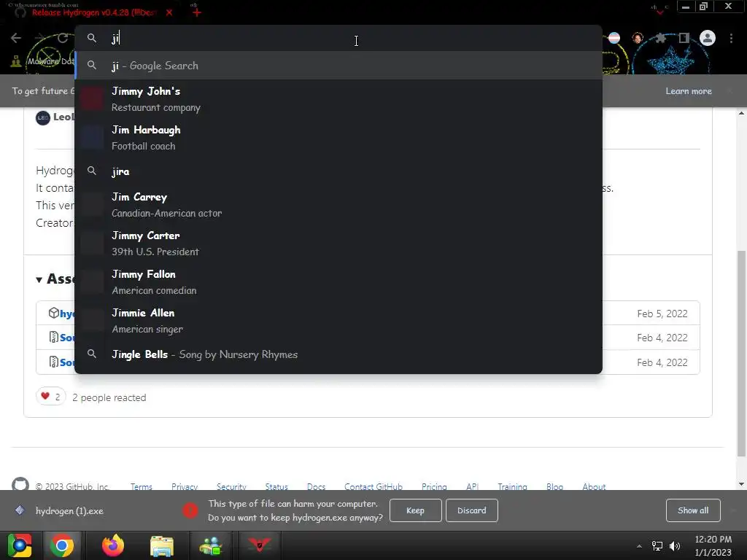Viewport: 747px width, 560px height.
Task: Open the Chrome three-dot menu
Action: 731,38
